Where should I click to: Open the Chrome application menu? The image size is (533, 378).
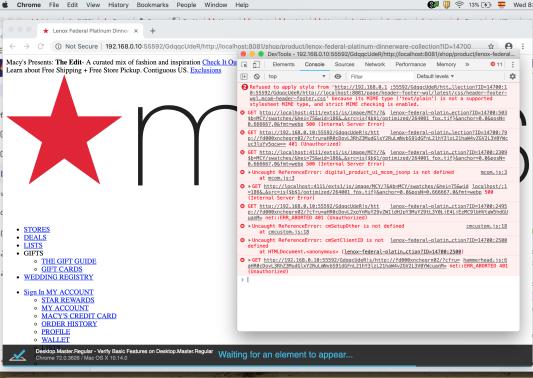(29, 5)
